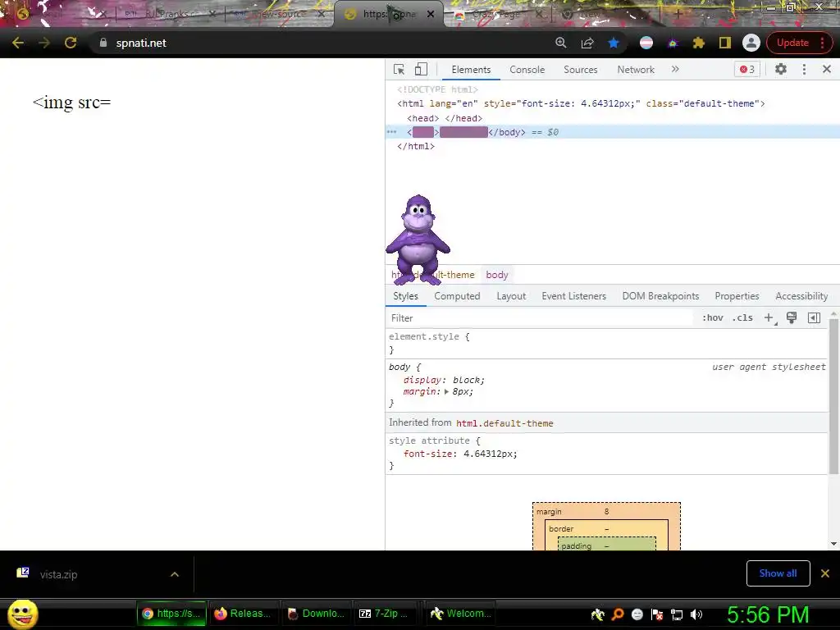The height and width of the screenshot is (630, 840).
Task: Open the Layout pane tab
Action: [511, 296]
